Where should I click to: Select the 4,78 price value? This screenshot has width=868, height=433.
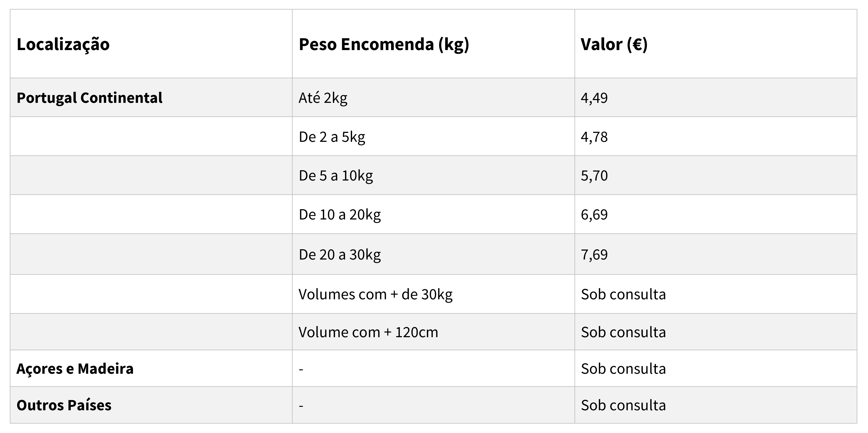click(x=594, y=137)
